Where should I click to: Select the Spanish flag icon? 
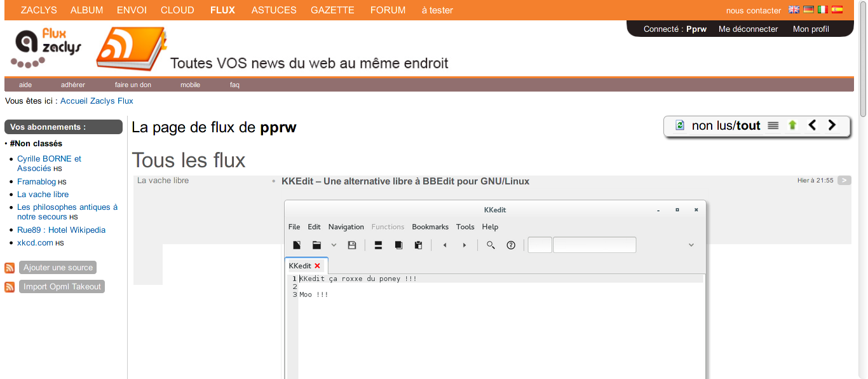[837, 10]
